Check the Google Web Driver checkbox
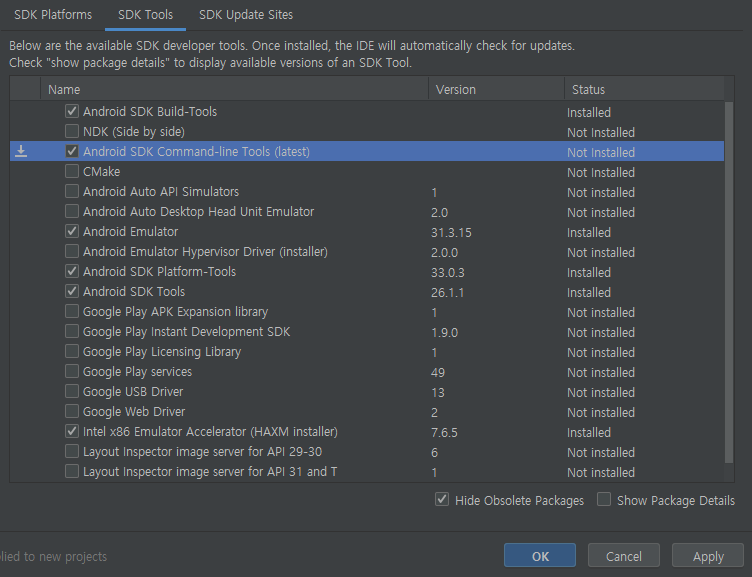This screenshot has width=752, height=577. click(x=72, y=412)
